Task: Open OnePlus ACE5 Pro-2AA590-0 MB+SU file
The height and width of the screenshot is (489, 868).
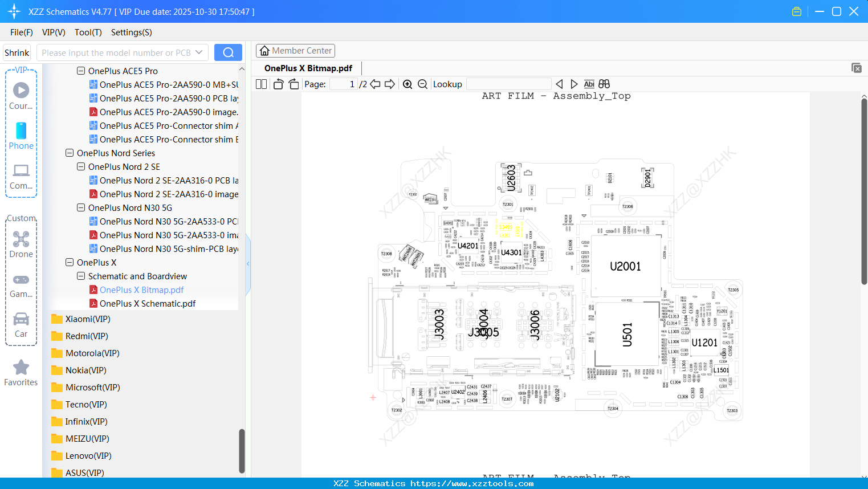Action: tap(164, 85)
